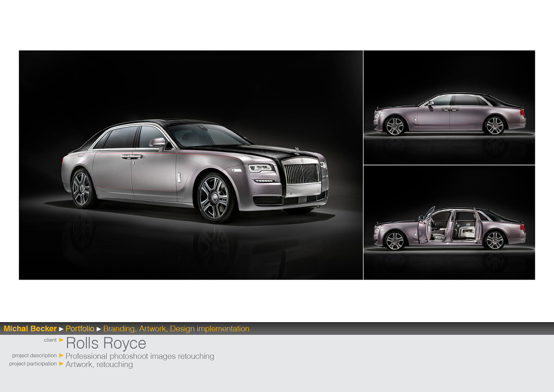The height and width of the screenshot is (392, 554).
Task: Click the yellow arrow beside project participation
Action: [61, 363]
